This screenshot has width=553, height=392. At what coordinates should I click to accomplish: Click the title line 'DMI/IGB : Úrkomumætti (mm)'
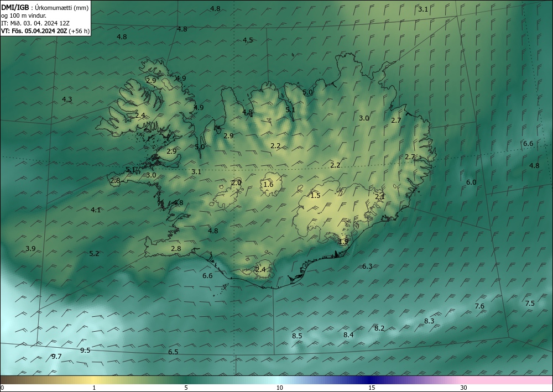coord(45,8)
